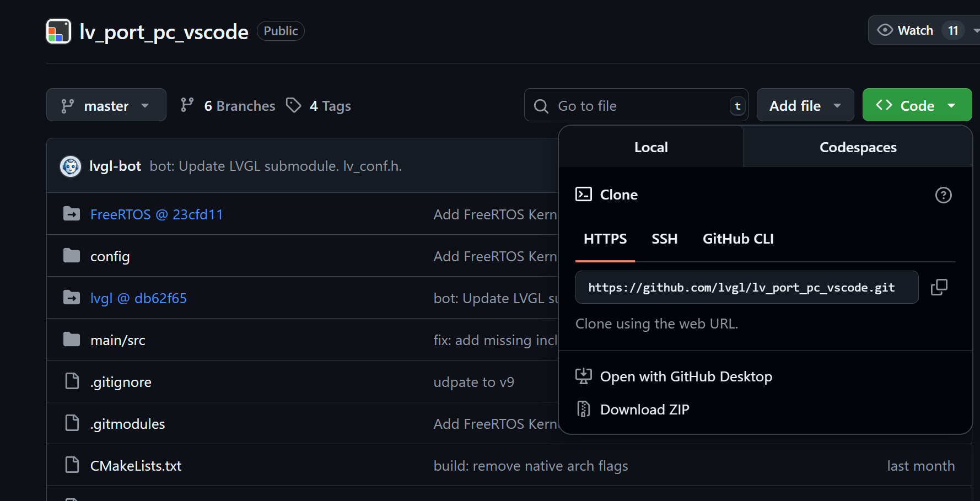Switch to the Codespaces tab
Image resolution: width=980 pixels, height=501 pixels.
[858, 147]
